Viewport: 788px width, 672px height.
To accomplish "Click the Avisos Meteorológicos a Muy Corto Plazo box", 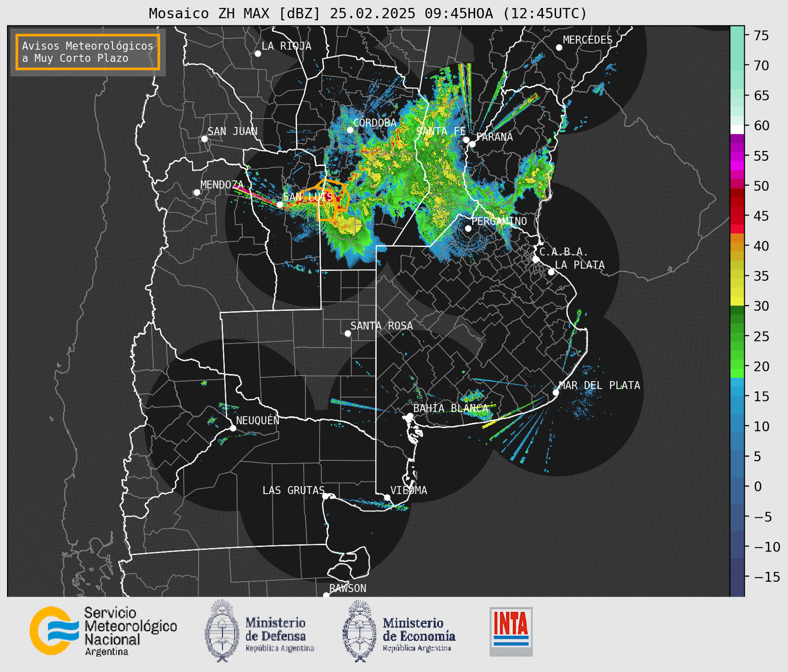I will tap(88, 52).
